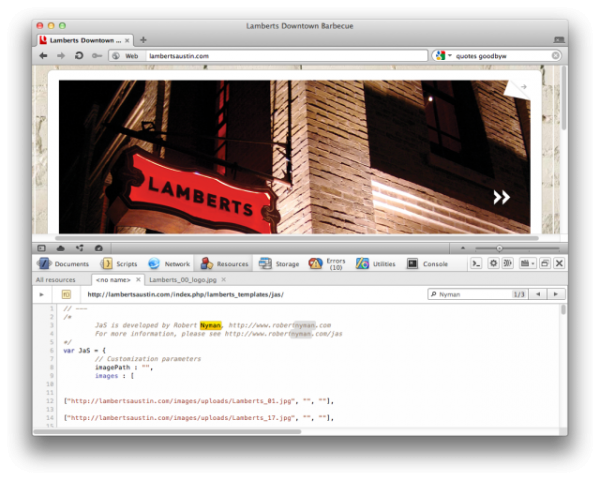This screenshot has width=600, height=480.
Task: Click the Lamberts_01.jpg URL line
Action: (x=199, y=401)
